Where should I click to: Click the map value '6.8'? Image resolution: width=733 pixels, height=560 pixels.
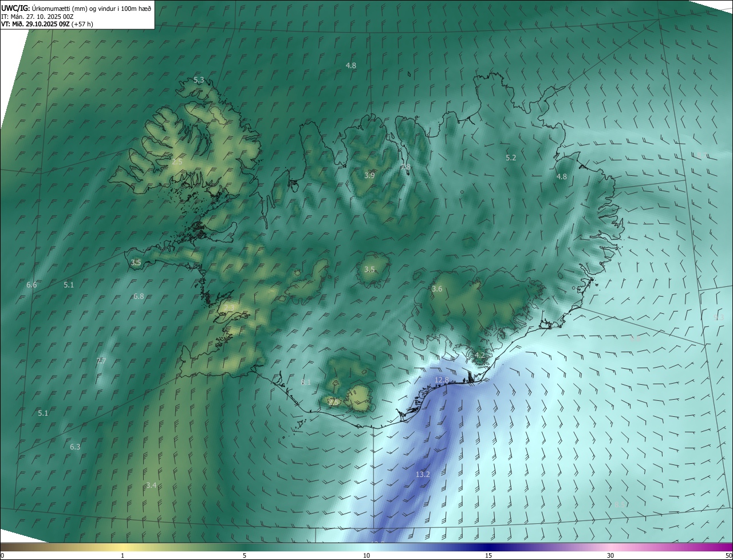pyautogui.click(x=139, y=297)
